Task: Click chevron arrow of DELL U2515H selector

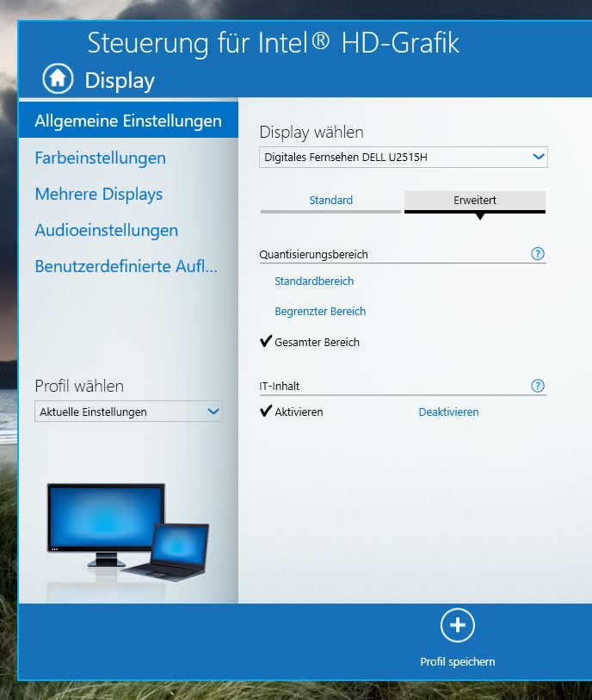Action: click(538, 157)
